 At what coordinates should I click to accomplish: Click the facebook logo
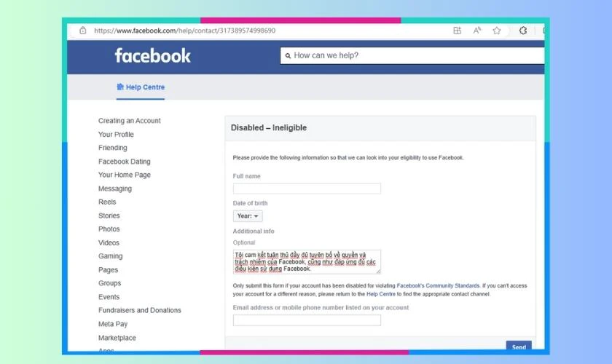coord(152,56)
